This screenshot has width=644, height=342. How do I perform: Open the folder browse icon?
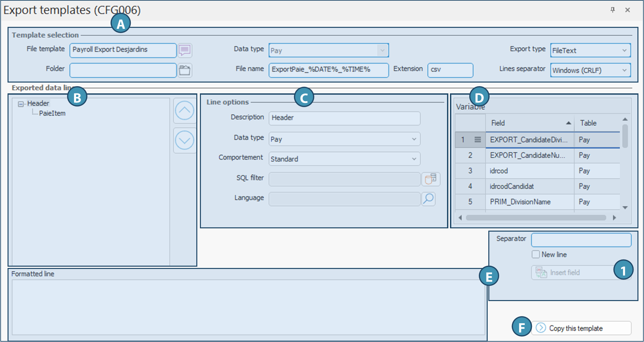185,70
